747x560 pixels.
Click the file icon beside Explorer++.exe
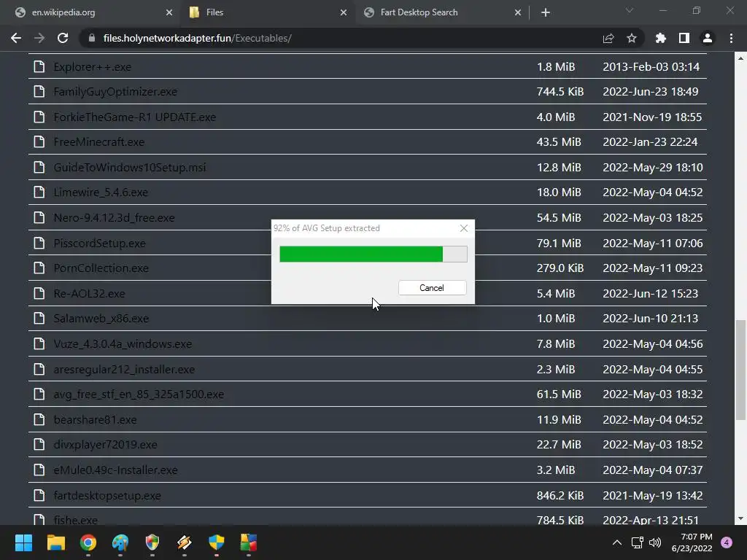39,66
